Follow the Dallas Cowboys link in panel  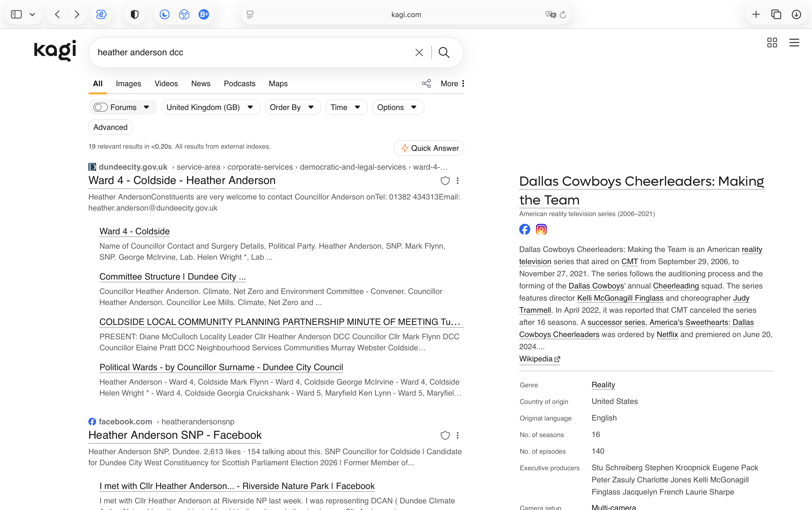pos(596,286)
